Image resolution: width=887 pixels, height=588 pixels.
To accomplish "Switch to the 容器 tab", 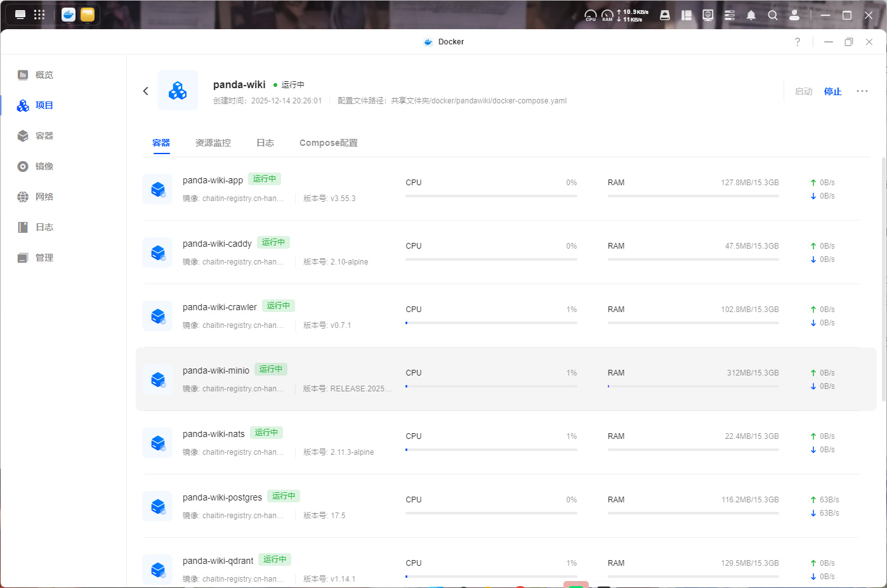I will point(161,143).
